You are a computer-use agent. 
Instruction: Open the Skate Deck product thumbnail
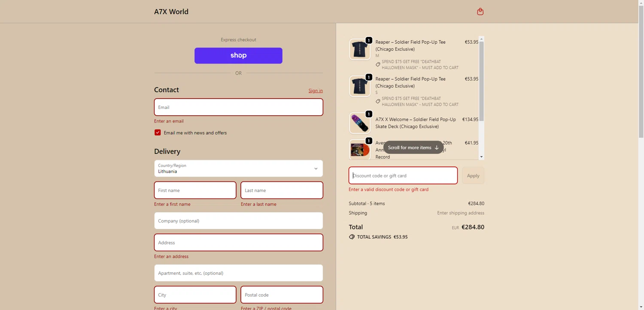click(360, 123)
